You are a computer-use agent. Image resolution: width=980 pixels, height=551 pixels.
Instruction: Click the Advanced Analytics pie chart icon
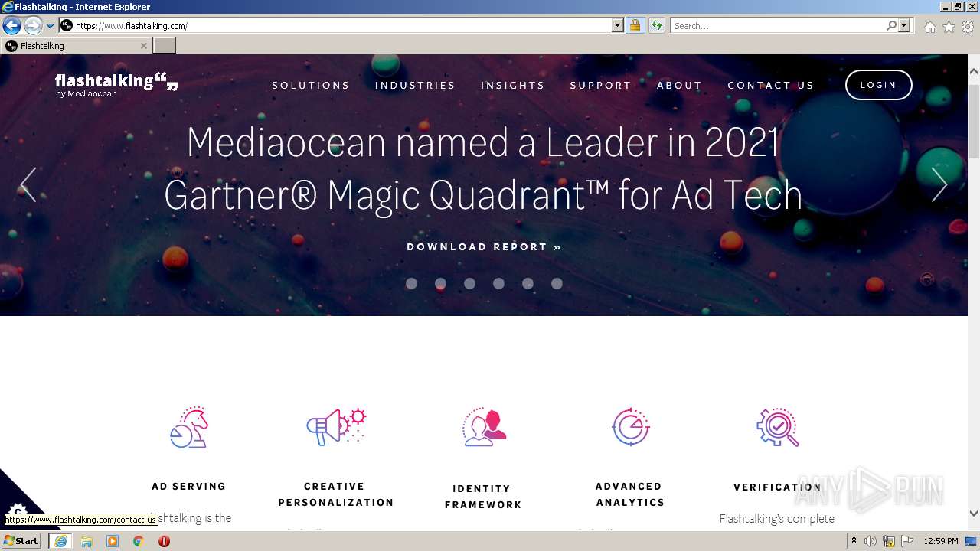(x=631, y=427)
